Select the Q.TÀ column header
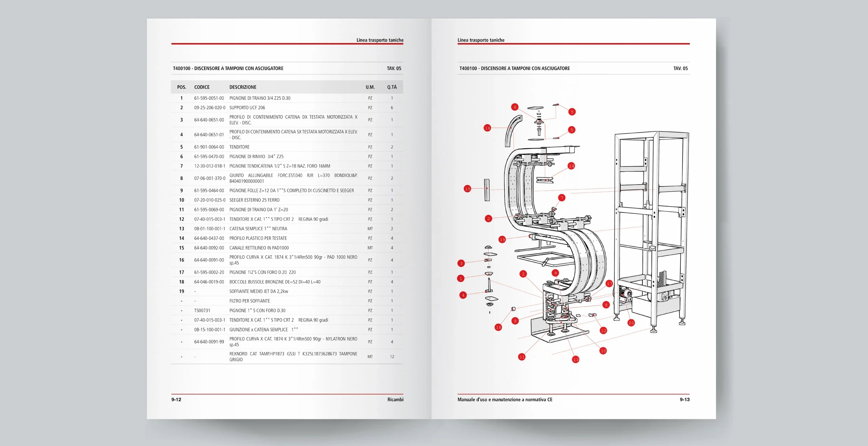 click(392, 87)
